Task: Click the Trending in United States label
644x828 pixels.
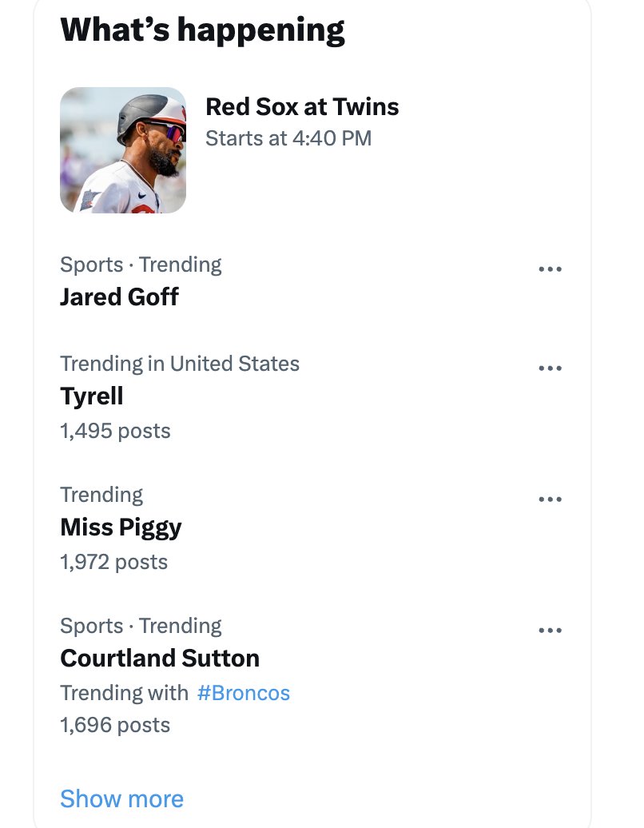Action: pyautogui.click(x=180, y=364)
